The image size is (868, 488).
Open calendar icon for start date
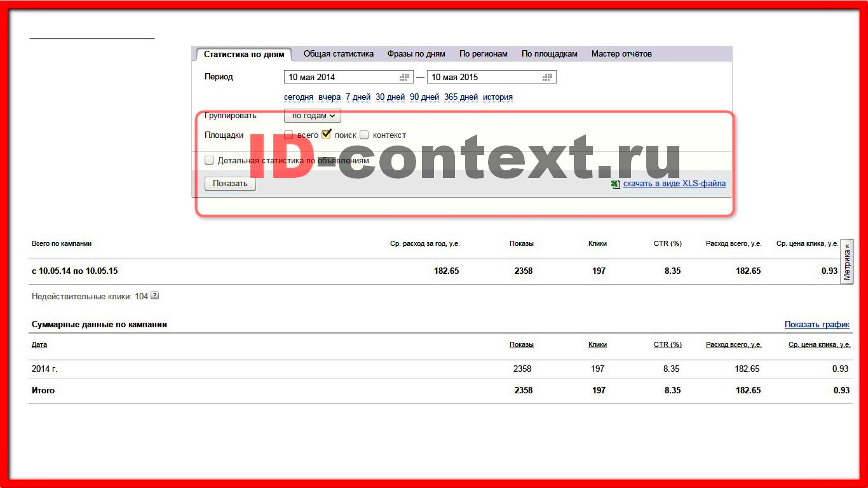tap(404, 78)
